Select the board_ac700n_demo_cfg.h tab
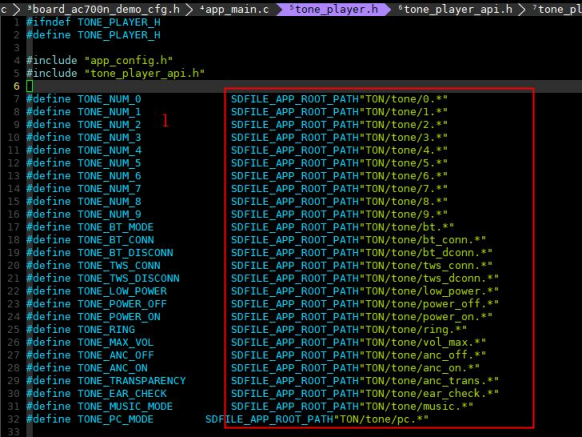This screenshot has width=582, height=437. 104,9
